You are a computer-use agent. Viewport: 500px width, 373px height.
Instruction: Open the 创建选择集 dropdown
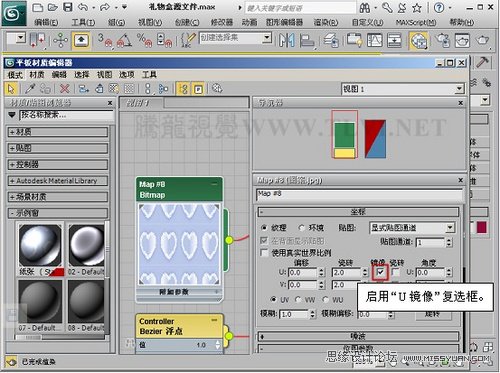click(x=236, y=38)
